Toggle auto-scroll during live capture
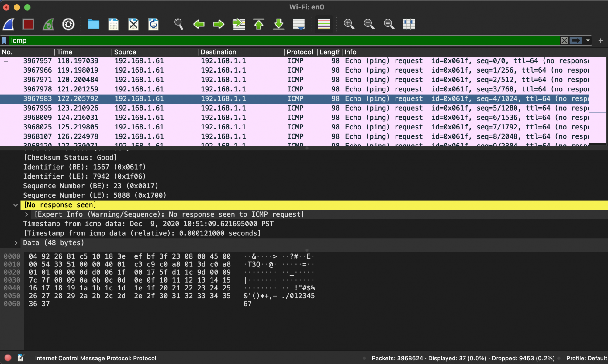The height and width of the screenshot is (364, 608). click(299, 24)
